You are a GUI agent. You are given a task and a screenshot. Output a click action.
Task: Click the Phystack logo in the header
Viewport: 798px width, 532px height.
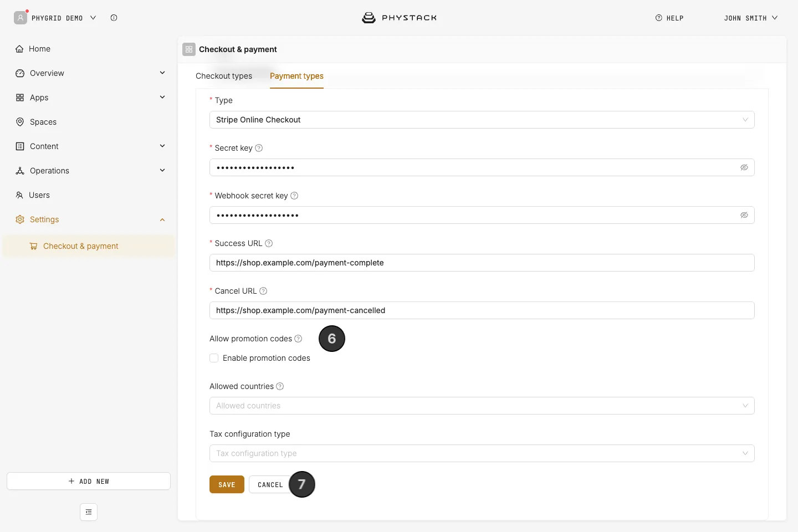399,18
